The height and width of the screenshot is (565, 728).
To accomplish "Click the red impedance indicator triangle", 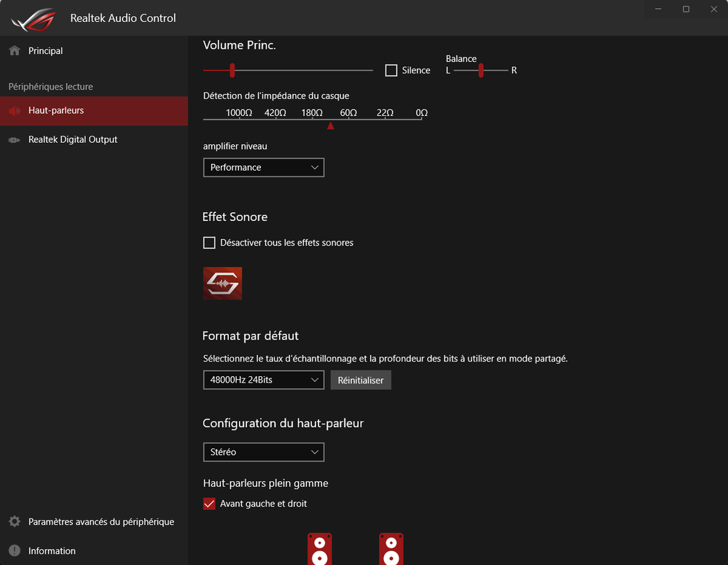I will pyautogui.click(x=331, y=125).
